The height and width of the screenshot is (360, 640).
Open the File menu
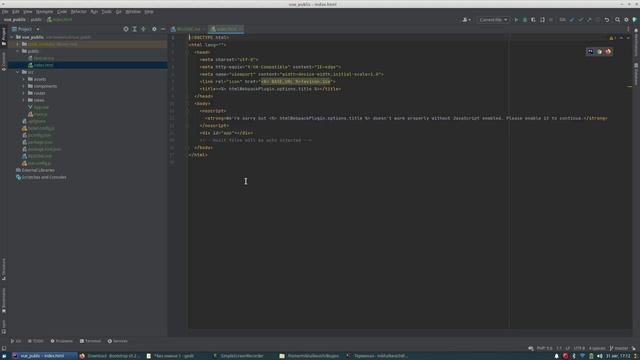click(x=5, y=12)
